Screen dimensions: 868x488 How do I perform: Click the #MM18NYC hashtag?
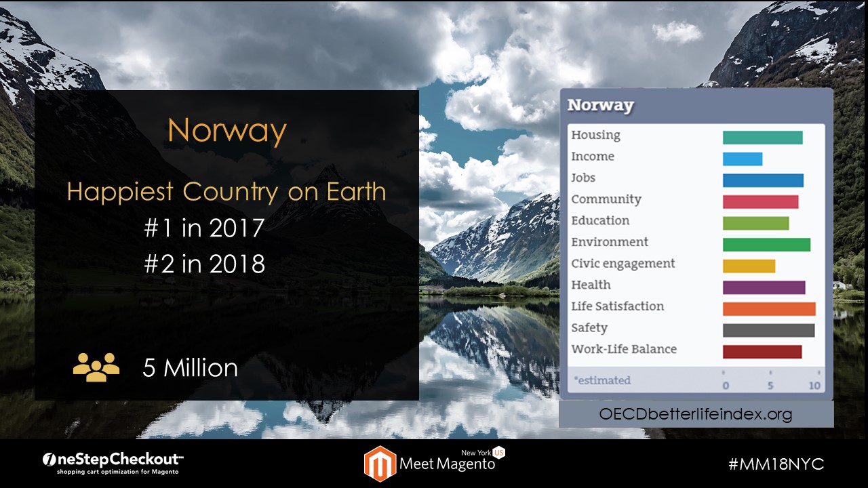pos(776,464)
